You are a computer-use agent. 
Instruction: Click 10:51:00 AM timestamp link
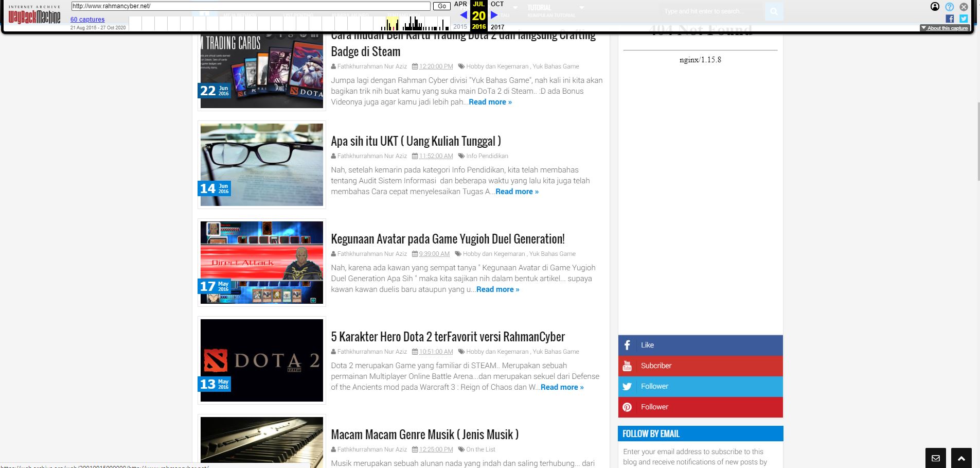pyautogui.click(x=436, y=352)
